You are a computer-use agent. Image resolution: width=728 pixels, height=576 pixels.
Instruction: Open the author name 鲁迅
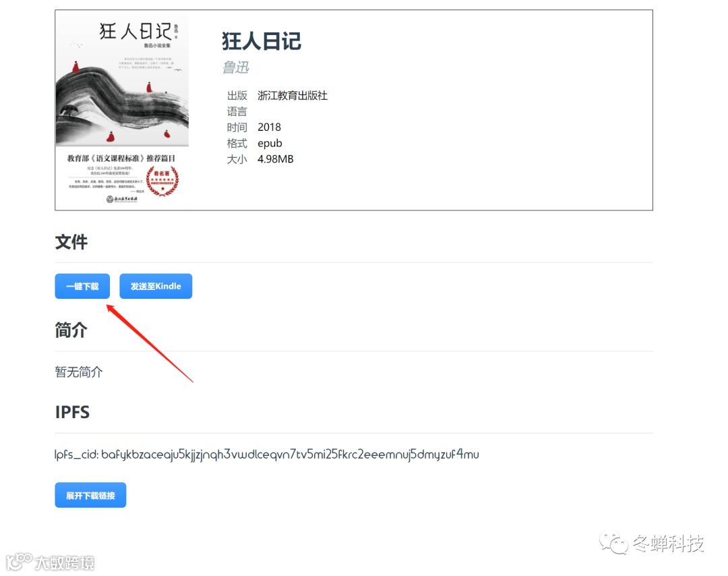[x=235, y=67]
